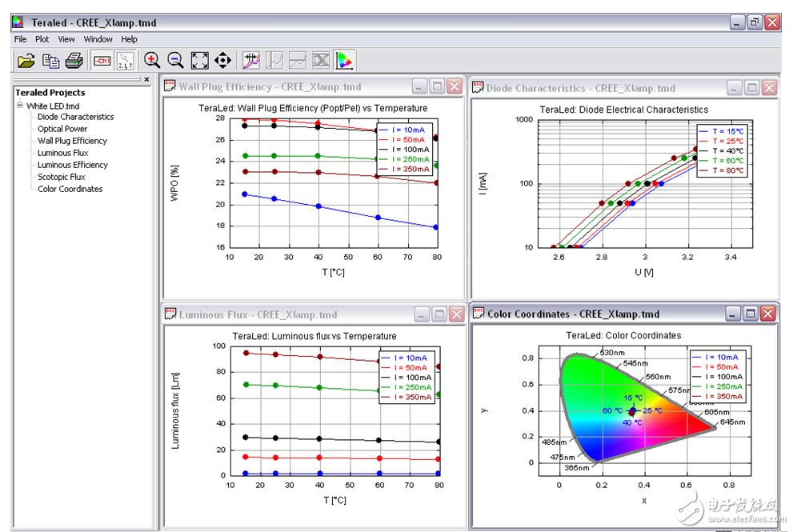793x532 pixels.
Task: Collapse the White LED.tmd tree node
Action: click(x=20, y=106)
